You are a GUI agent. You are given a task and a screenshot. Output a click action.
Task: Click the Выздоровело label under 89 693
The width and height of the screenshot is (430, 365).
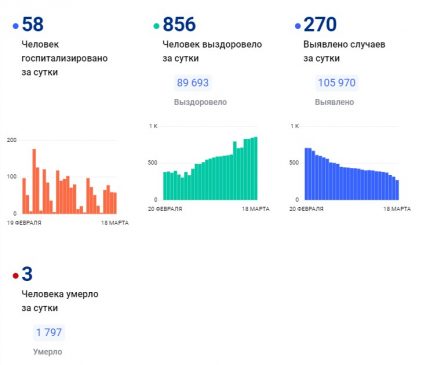200,102
